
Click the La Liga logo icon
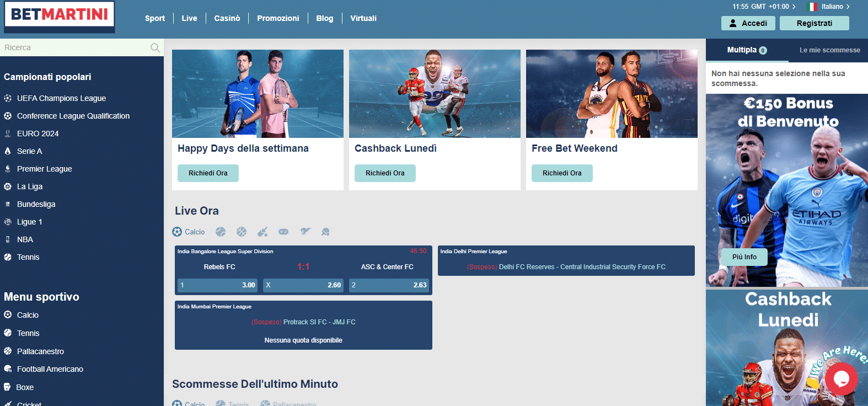[8, 186]
